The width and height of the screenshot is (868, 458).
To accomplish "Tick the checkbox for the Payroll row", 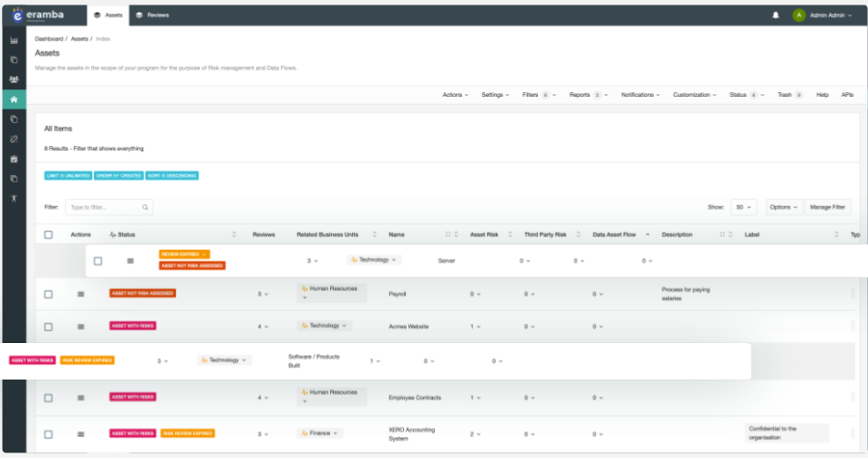I will click(x=48, y=294).
